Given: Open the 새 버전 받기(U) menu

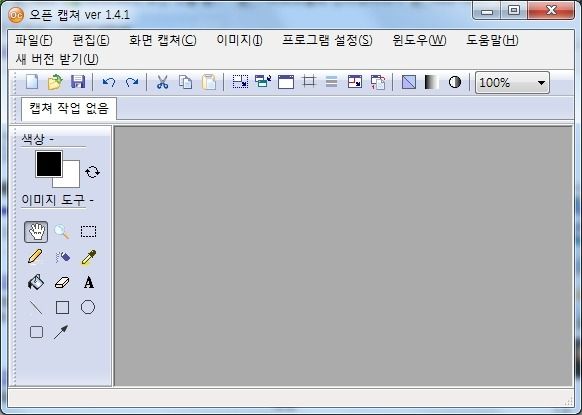Looking at the screenshot, I should pyautogui.click(x=57, y=59).
